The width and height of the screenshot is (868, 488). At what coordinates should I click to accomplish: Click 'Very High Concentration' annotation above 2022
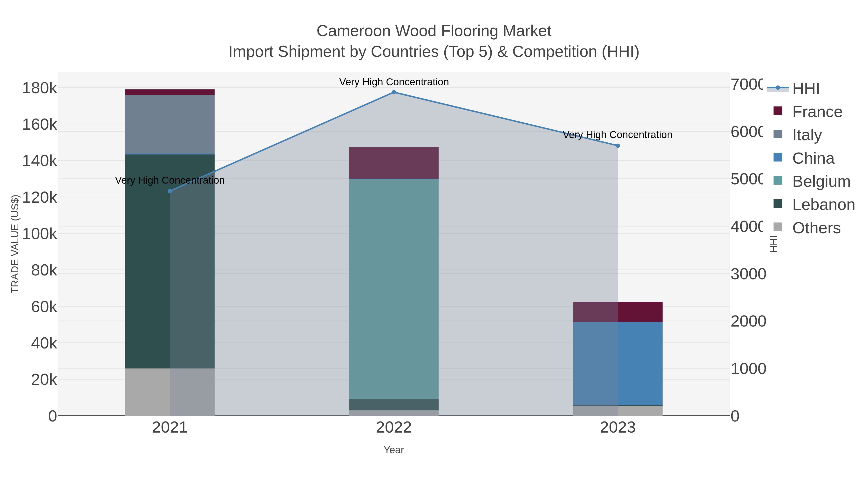point(394,82)
